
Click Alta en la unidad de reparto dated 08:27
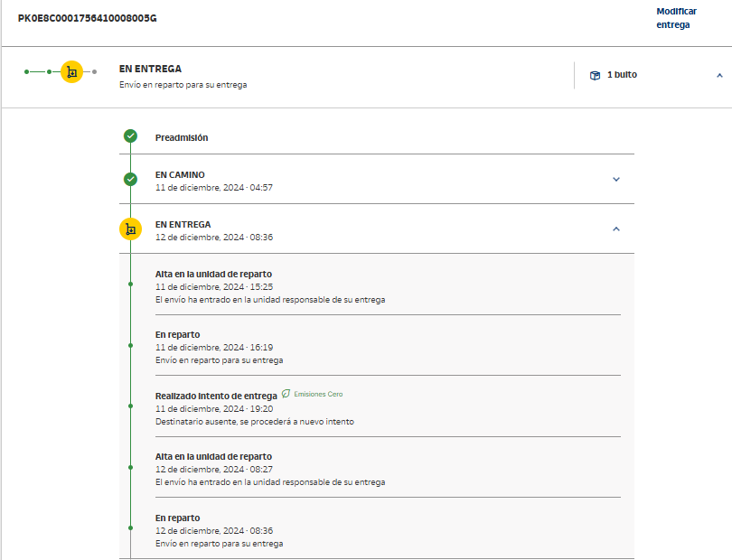click(x=213, y=456)
